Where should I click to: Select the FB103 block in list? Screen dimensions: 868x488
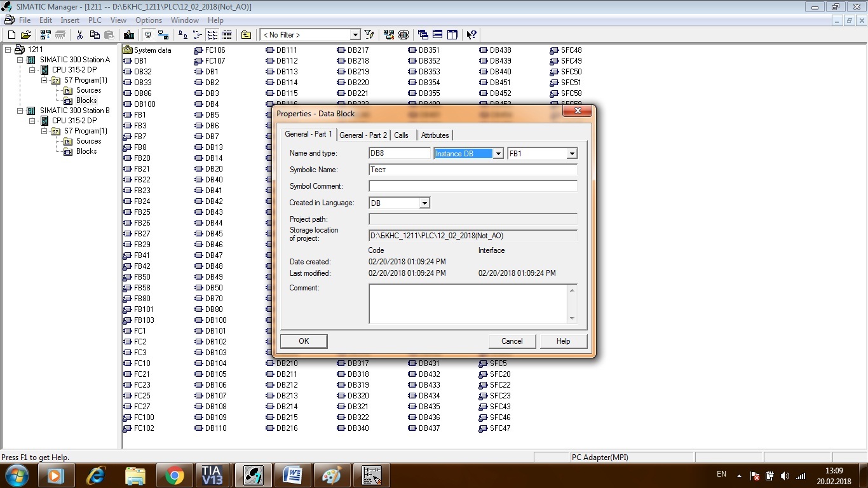point(144,320)
